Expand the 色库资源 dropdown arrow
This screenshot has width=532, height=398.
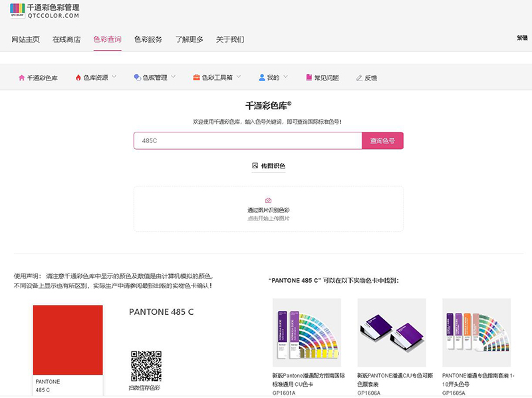click(x=114, y=77)
